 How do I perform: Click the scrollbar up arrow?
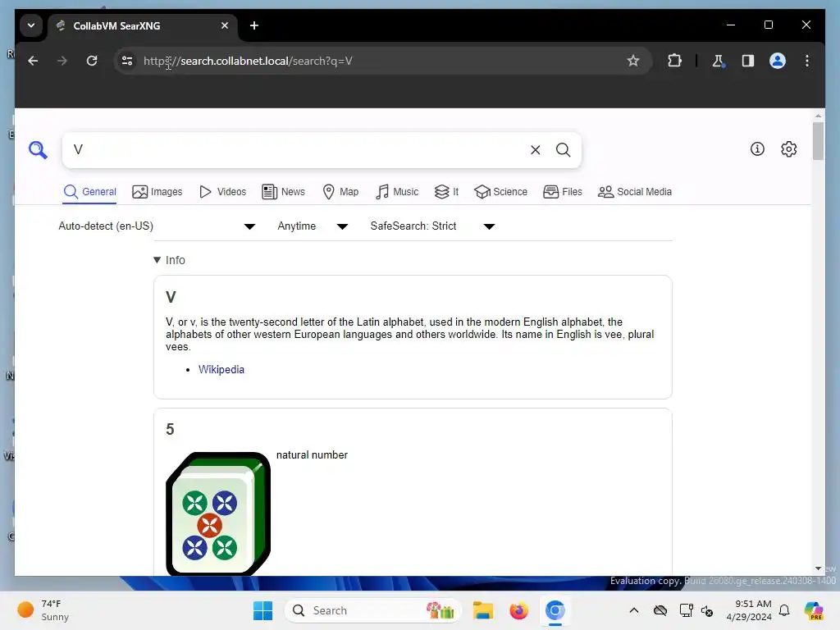[818, 115]
